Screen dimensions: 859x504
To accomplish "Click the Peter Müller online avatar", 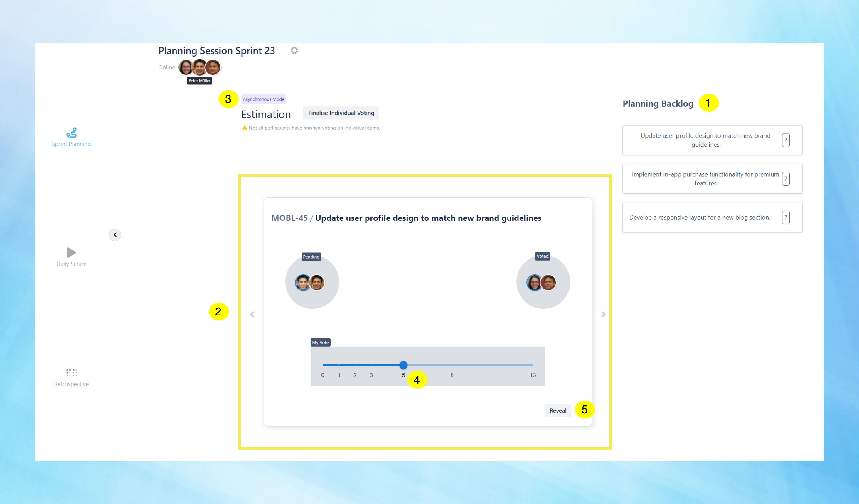I will (x=199, y=67).
